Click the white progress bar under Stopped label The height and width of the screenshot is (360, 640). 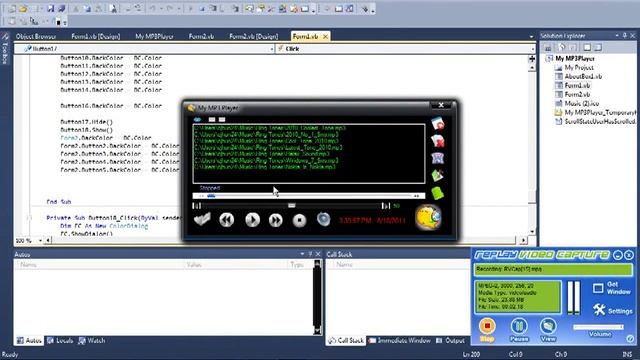point(309,196)
